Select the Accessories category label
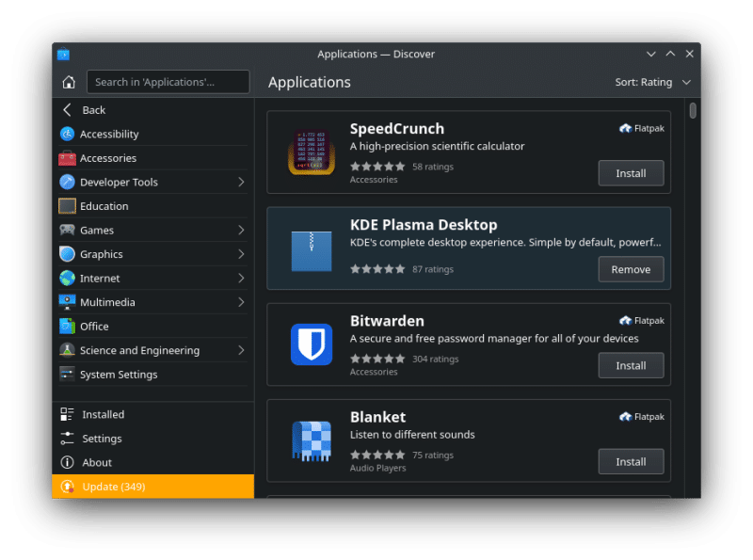 pos(108,158)
